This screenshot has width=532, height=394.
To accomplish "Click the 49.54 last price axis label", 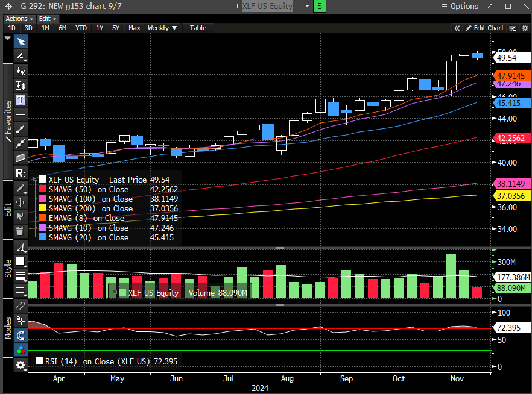I will [x=511, y=58].
